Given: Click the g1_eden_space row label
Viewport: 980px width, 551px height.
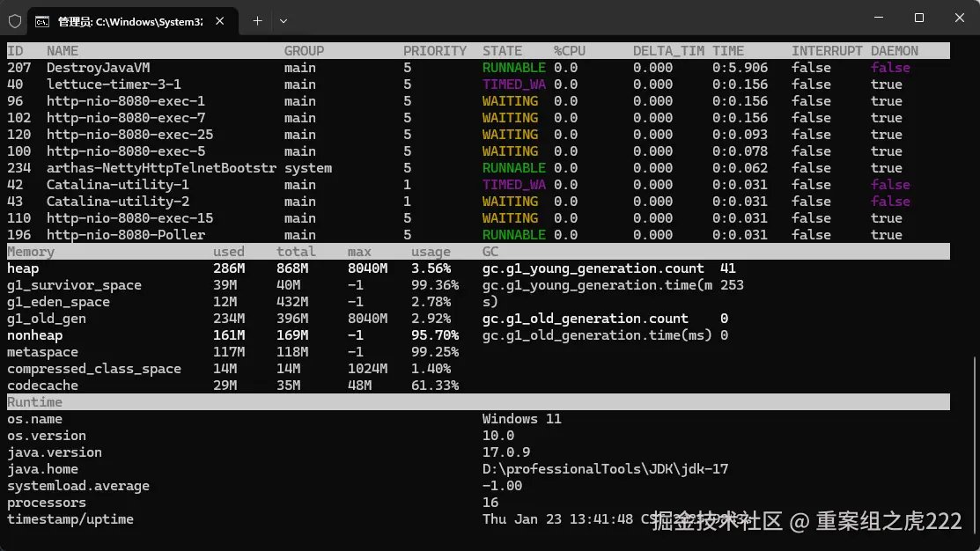Looking at the screenshot, I should tap(58, 302).
